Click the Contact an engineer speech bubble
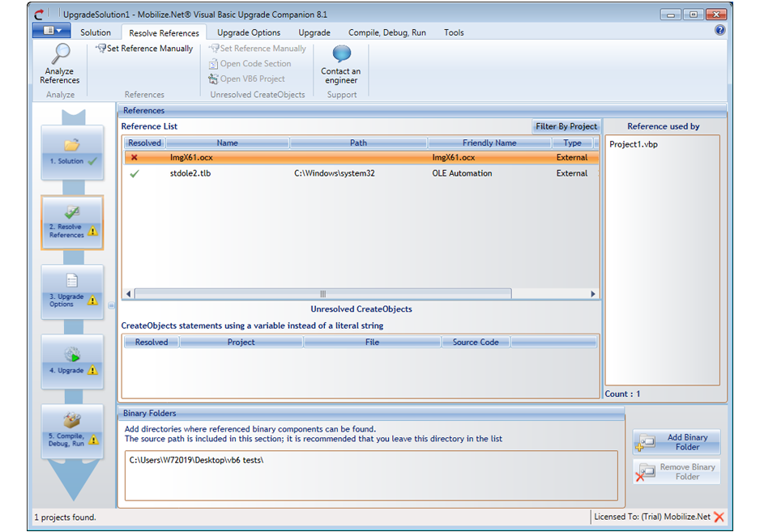Viewport: 760px width, 532px height. (341, 53)
